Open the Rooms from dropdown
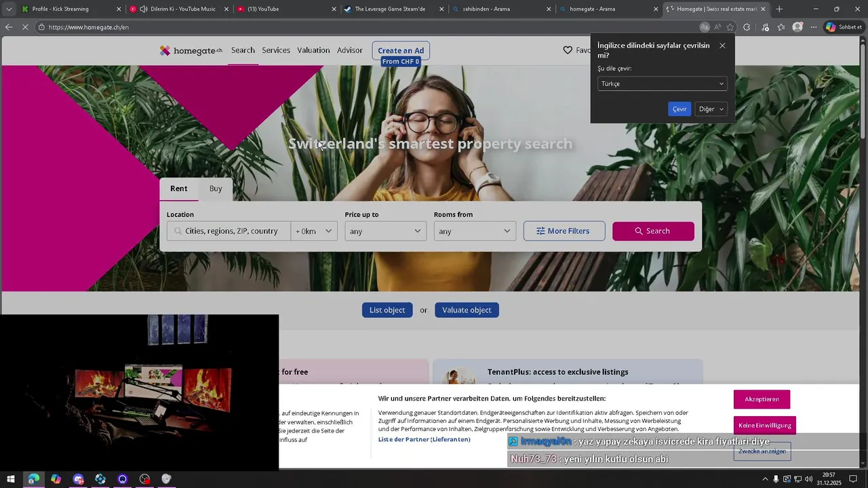The image size is (868, 488). pos(475,231)
